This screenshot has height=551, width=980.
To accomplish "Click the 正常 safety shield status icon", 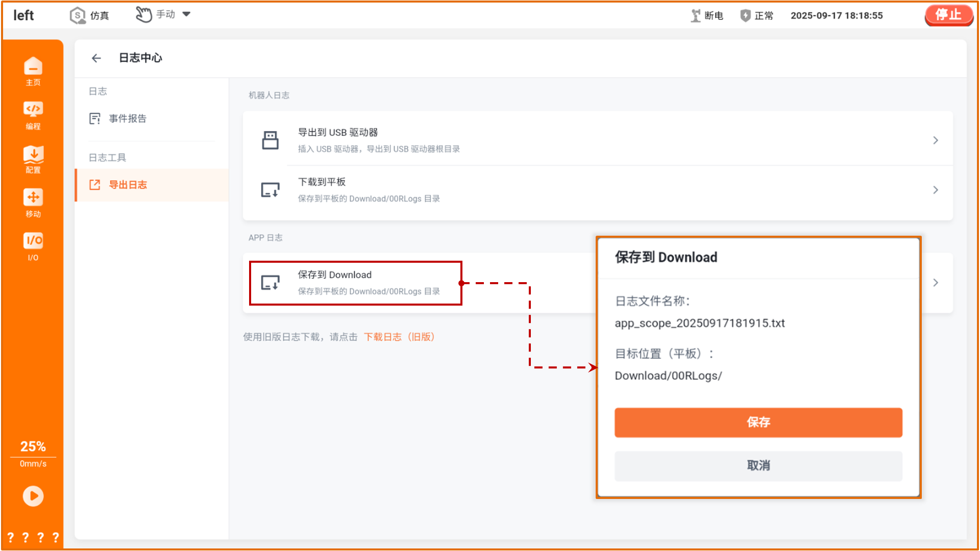I will point(745,16).
